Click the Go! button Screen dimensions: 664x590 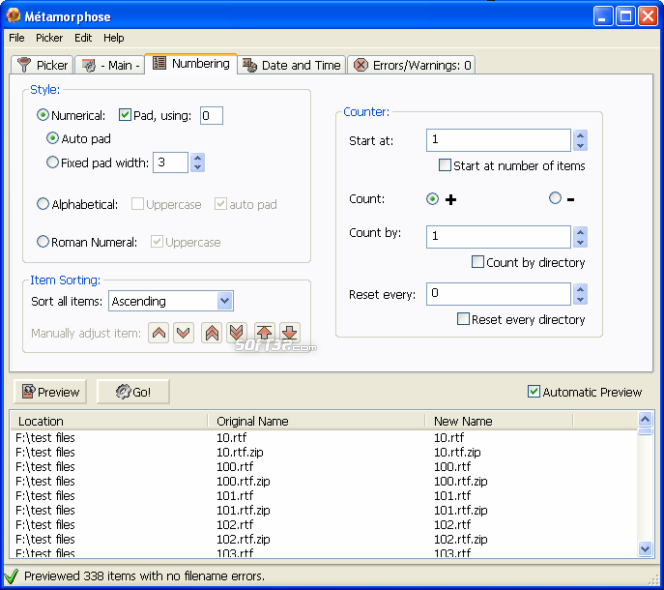[x=133, y=392]
